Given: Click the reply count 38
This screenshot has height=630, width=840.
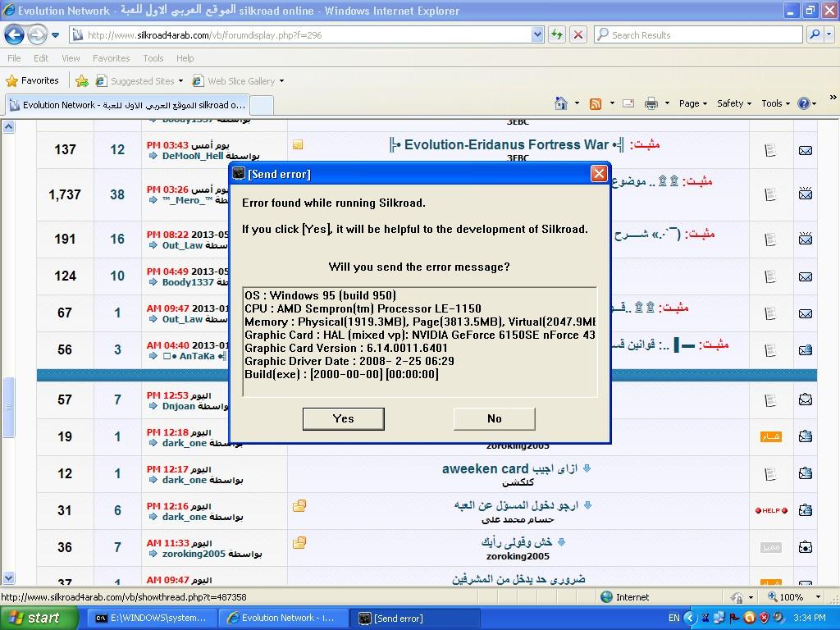Looking at the screenshot, I should point(117,194).
